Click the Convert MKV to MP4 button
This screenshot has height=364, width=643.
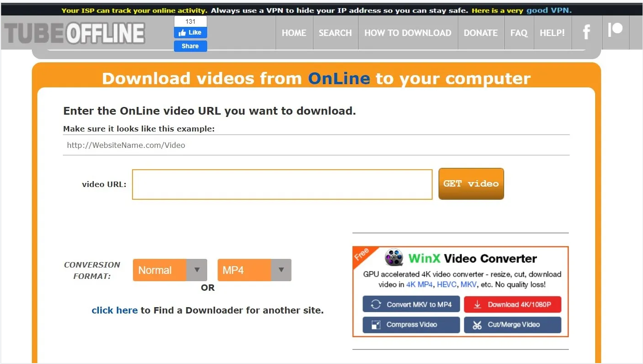(x=411, y=304)
